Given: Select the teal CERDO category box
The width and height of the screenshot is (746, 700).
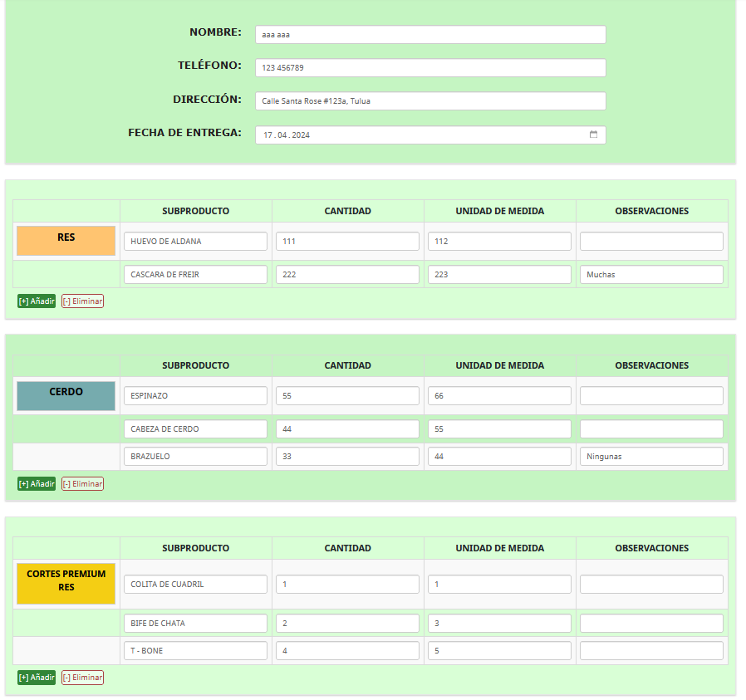Looking at the screenshot, I should click(66, 395).
